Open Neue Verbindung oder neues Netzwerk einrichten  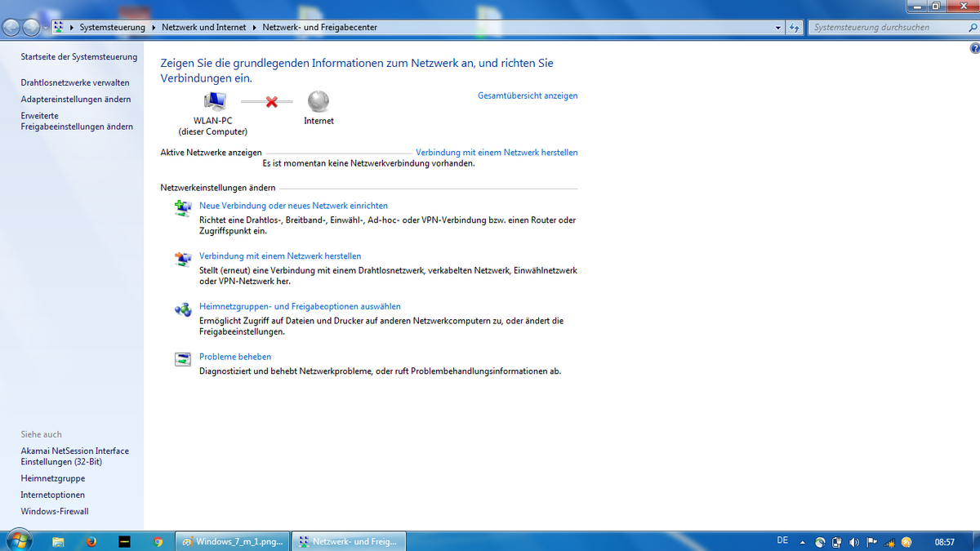293,206
